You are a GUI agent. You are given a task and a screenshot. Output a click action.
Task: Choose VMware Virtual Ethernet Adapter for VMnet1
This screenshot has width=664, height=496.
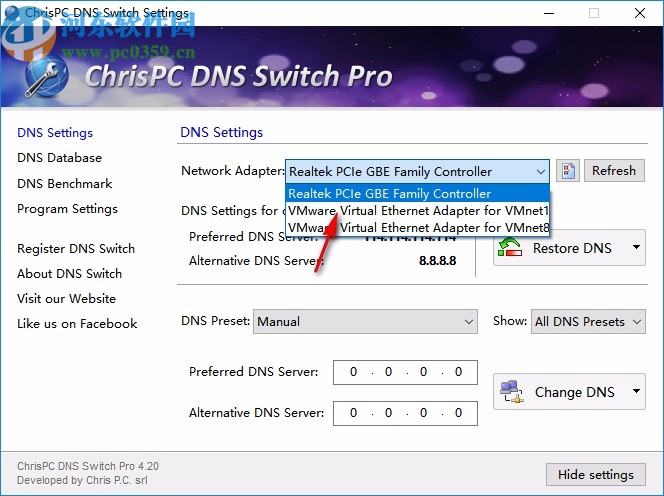[417, 211]
